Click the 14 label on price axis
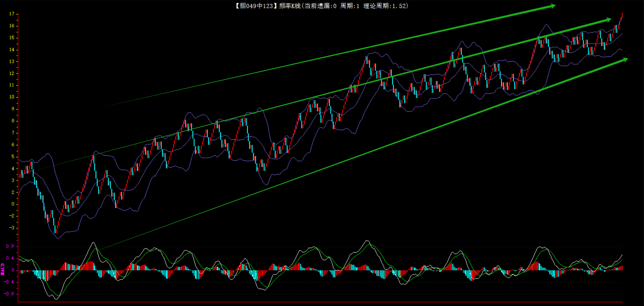The image size is (644, 306). click(12, 50)
